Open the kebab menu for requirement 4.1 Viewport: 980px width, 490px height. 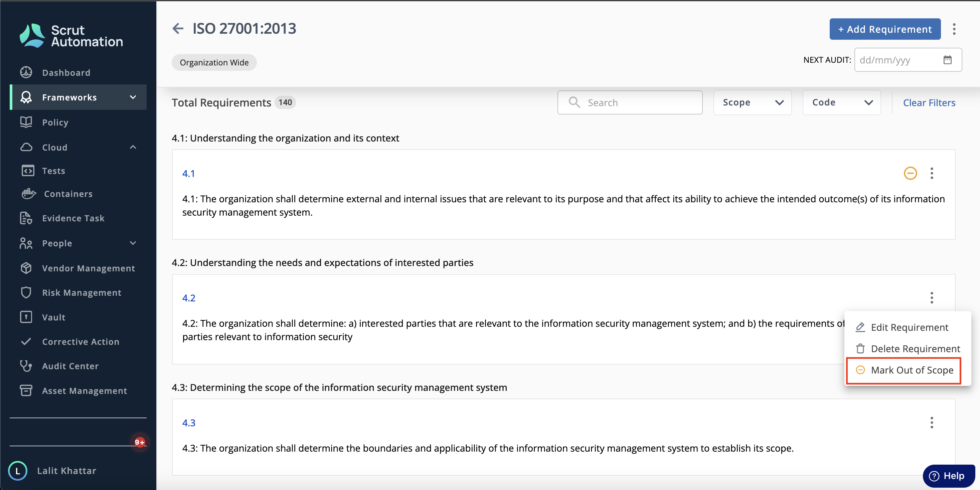[x=932, y=173]
